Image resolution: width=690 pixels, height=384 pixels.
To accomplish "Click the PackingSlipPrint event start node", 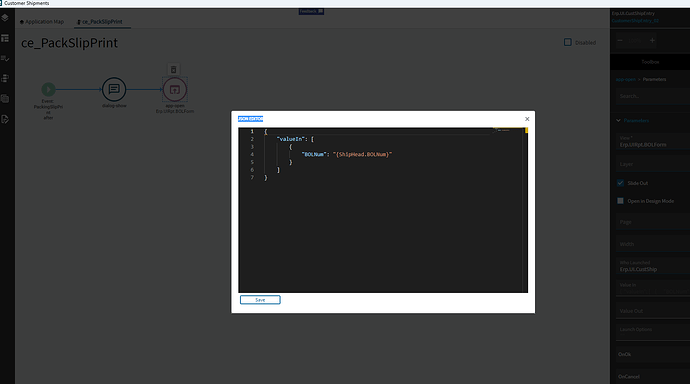I will pos(48,89).
